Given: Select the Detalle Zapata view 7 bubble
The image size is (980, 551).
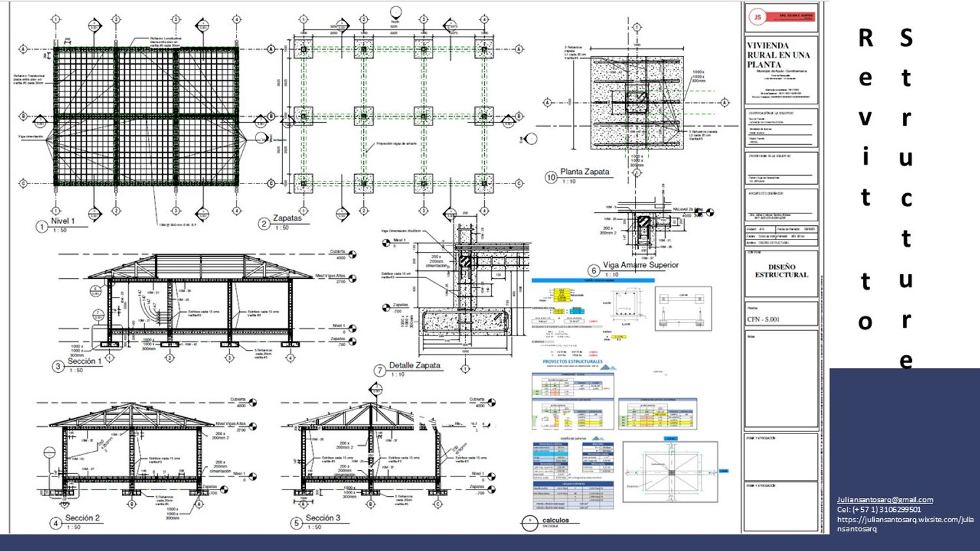Looking at the screenshot, I should 380,371.
